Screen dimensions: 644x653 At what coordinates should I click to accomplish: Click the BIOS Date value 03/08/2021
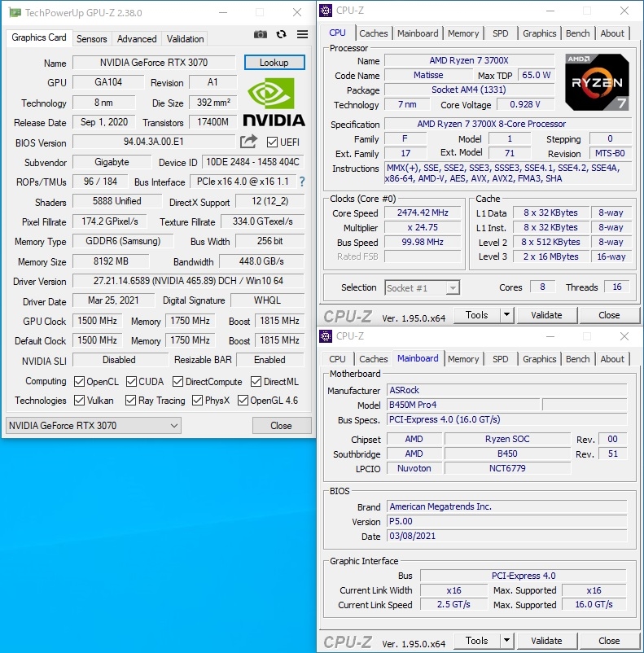(x=506, y=536)
